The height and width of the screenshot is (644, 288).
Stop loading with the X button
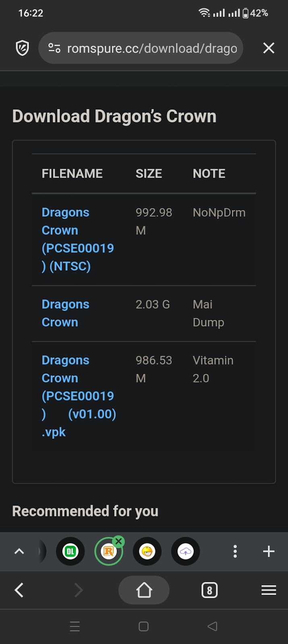(x=269, y=48)
